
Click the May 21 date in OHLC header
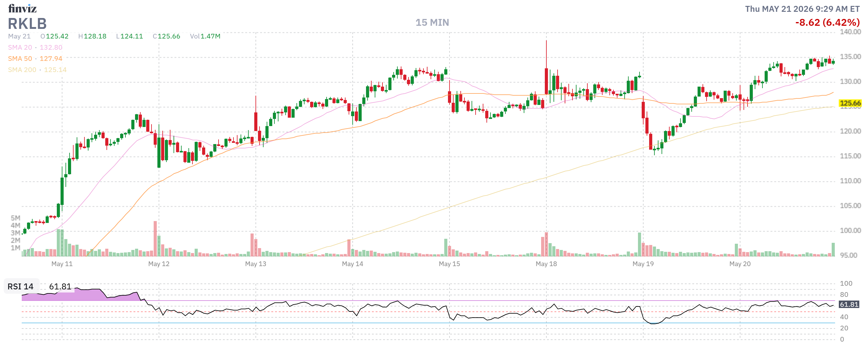coord(19,36)
